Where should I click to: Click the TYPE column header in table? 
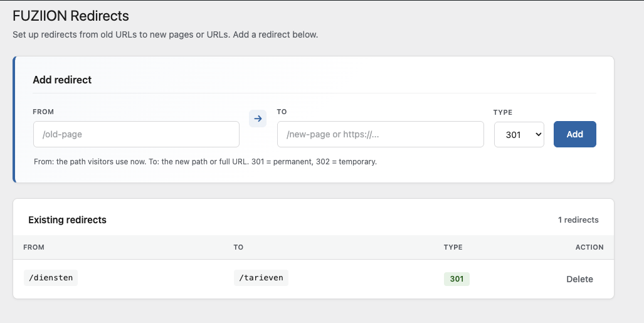click(x=453, y=247)
